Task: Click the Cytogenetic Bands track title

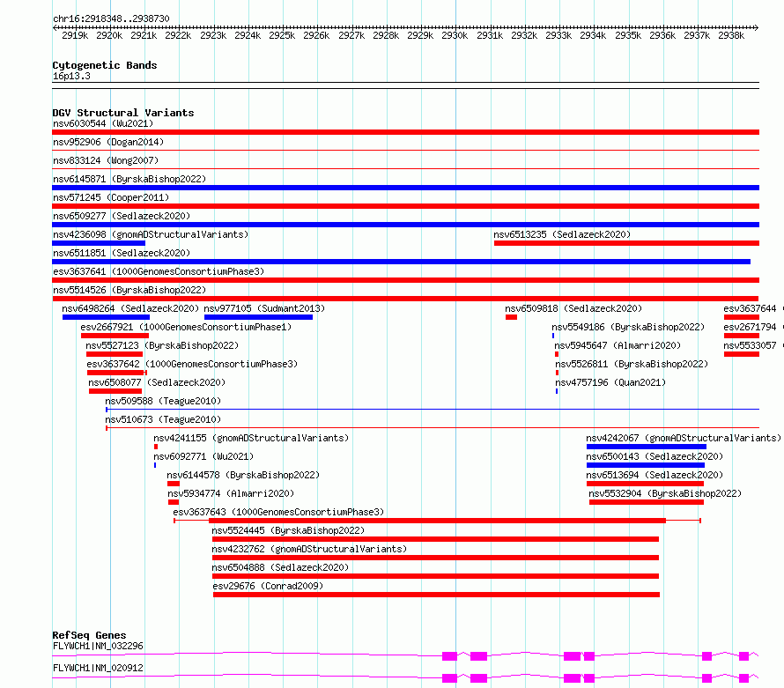Action: pyautogui.click(x=105, y=65)
